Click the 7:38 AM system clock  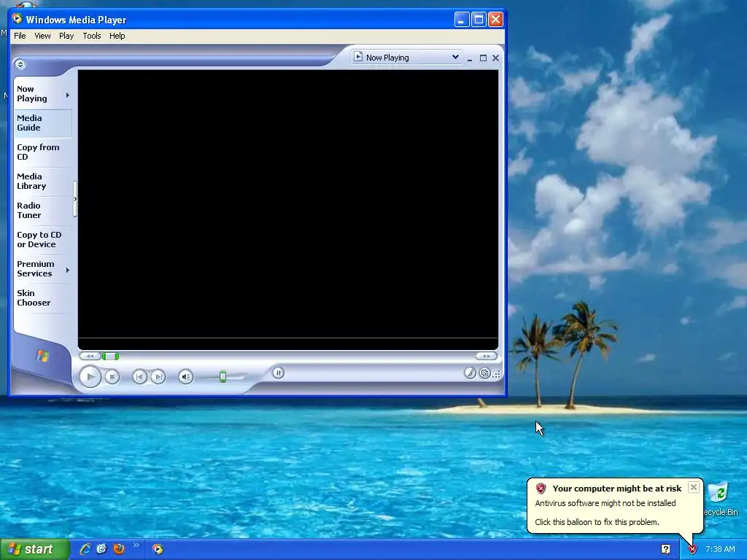tap(720, 550)
